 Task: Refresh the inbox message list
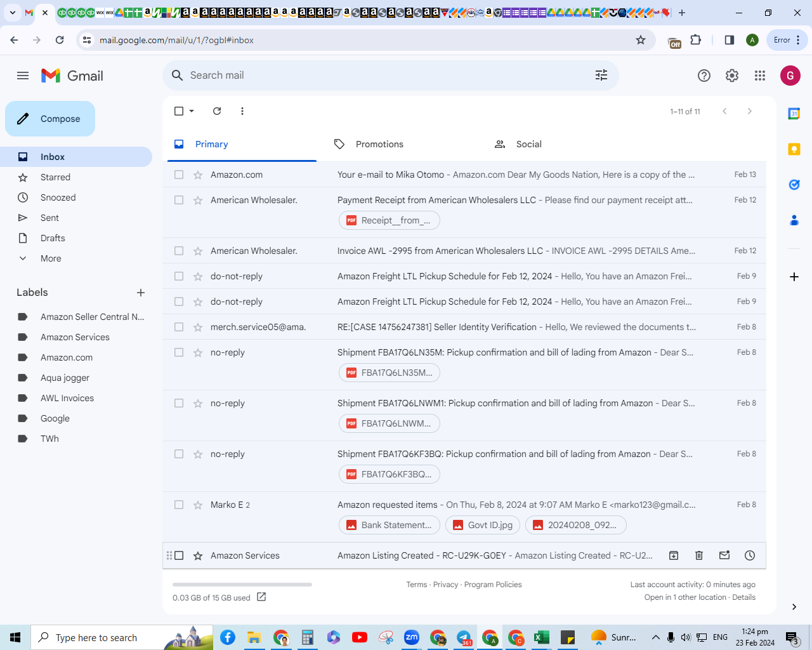[217, 111]
